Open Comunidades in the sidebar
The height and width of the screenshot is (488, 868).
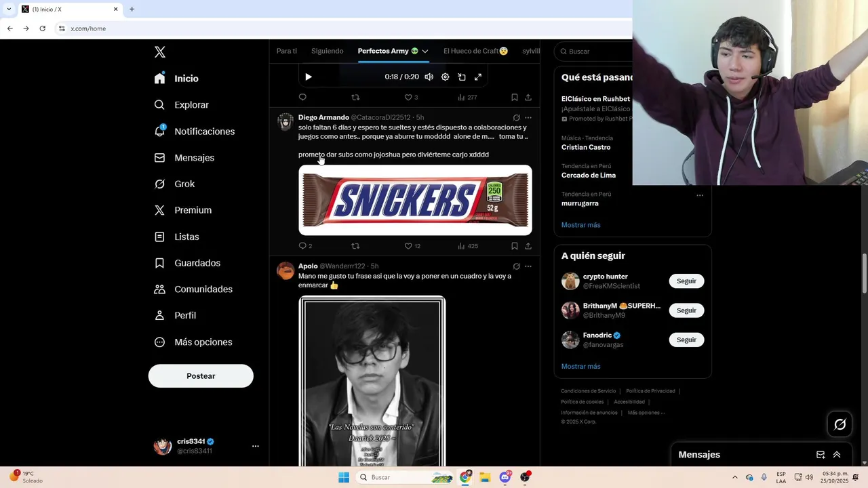point(193,289)
